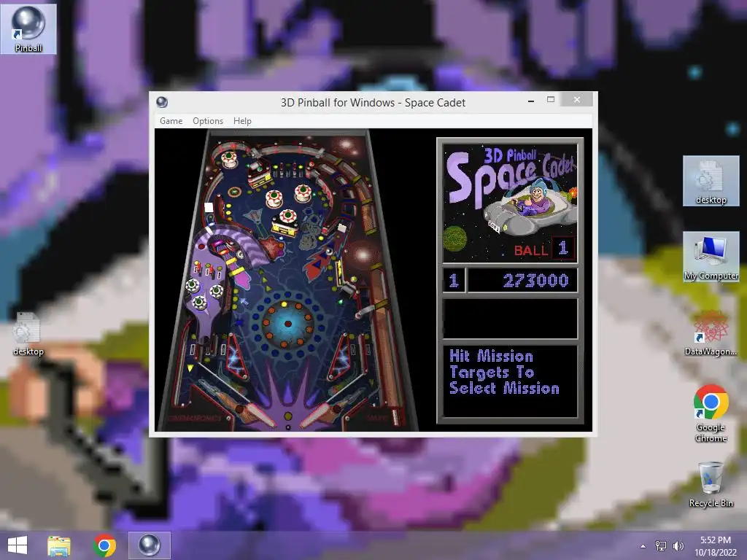This screenshot has width=747, height=560.
Task: Open the Recycle Bin
Action: pos(711,484)
